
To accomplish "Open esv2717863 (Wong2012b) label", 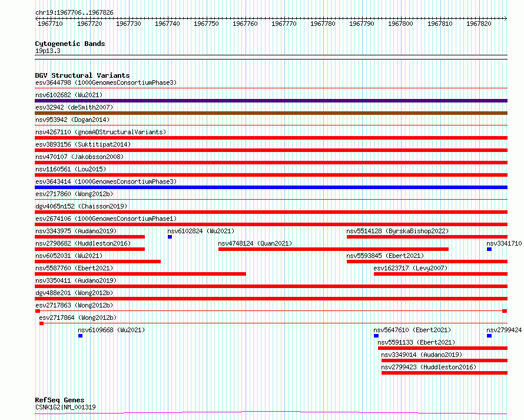I will 74,305.
